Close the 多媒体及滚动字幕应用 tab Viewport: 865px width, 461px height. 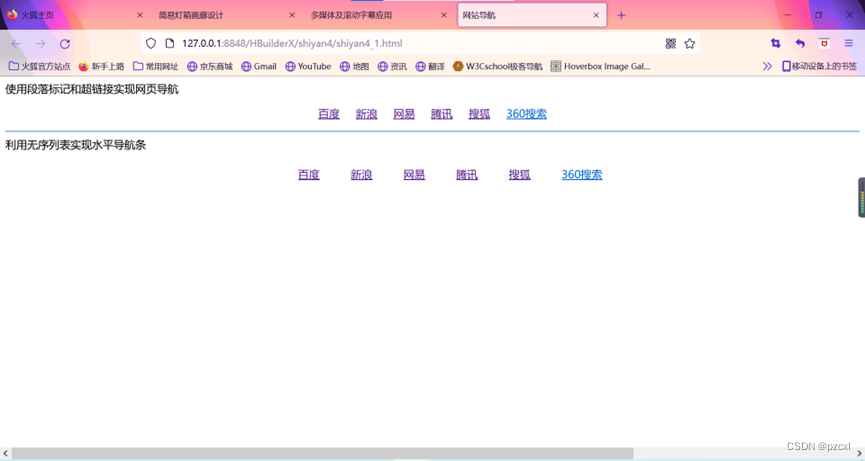tap(444, 15)
